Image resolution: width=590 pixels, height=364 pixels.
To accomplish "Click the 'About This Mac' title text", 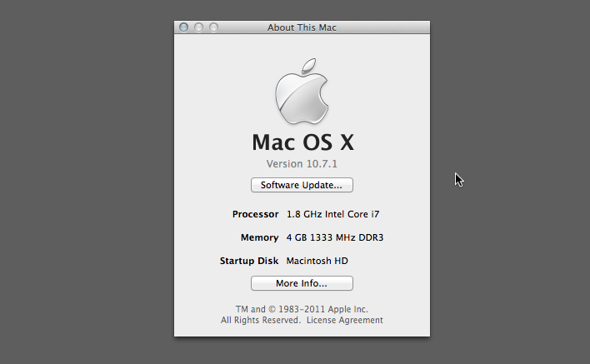I will point(302,27).
